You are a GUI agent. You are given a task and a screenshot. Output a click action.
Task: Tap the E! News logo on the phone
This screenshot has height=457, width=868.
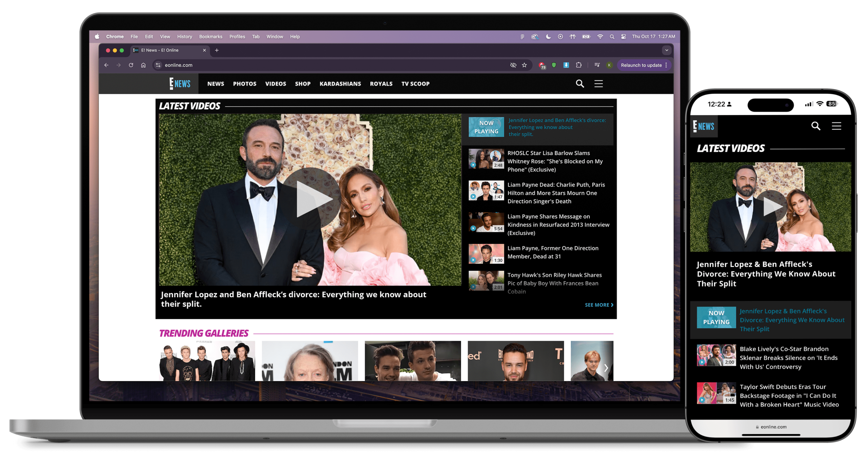click(703, 126)
